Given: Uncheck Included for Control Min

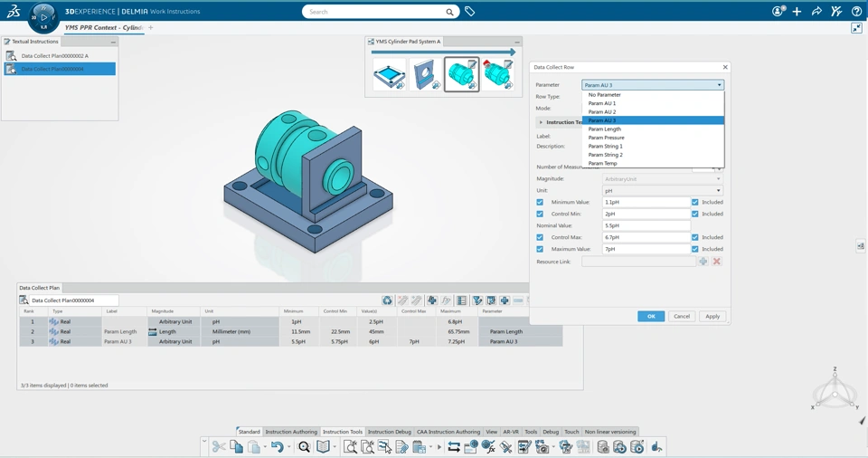Looking at the screenshot, I should point(694,214).
